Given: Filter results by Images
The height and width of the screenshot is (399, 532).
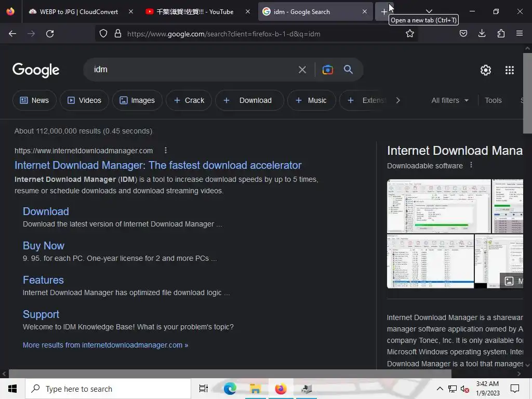Looking at the screenshot, I should (137, 100).
